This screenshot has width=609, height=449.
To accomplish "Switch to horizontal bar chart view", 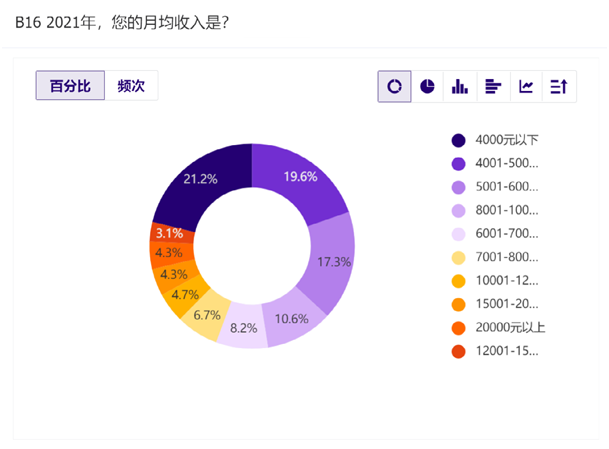I will [x=493, y=87].
